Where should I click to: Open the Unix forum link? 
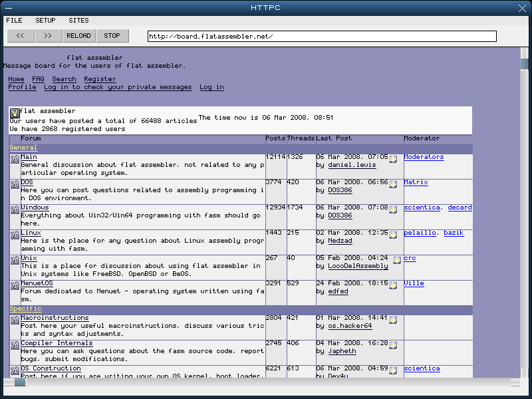pos(29,258)
